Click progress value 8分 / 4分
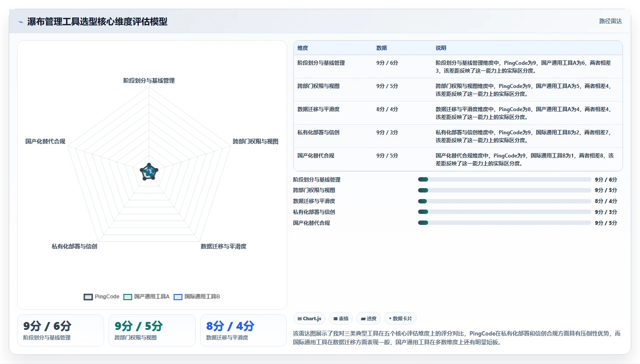Viewport: 640px width, 364px height. tap(606, 201)
